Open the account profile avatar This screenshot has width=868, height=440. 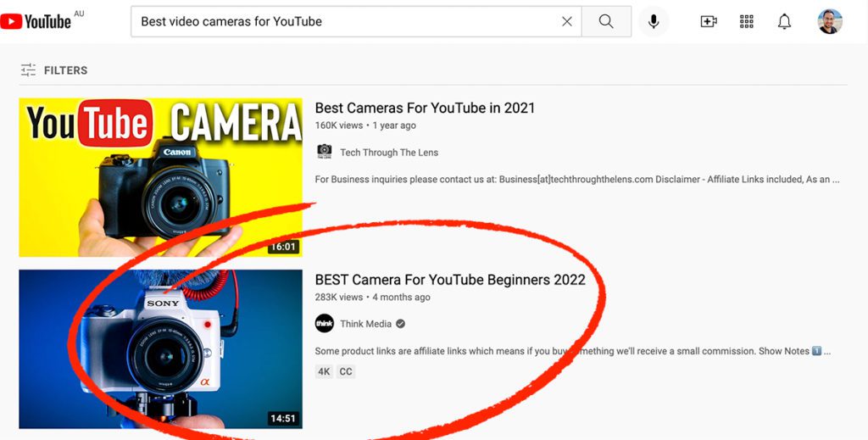(829, 21)
